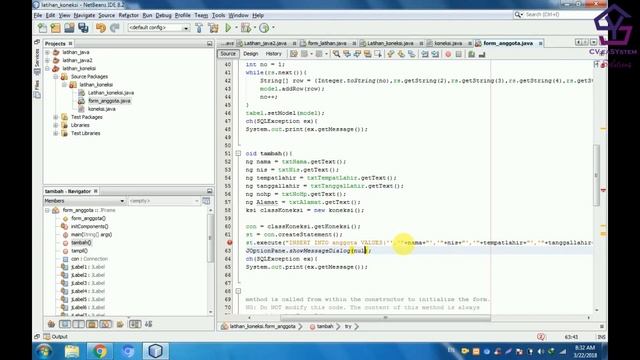Click the Find Next Occurrence icon
This screenshot has height=360, width=640.
(357, 54)
